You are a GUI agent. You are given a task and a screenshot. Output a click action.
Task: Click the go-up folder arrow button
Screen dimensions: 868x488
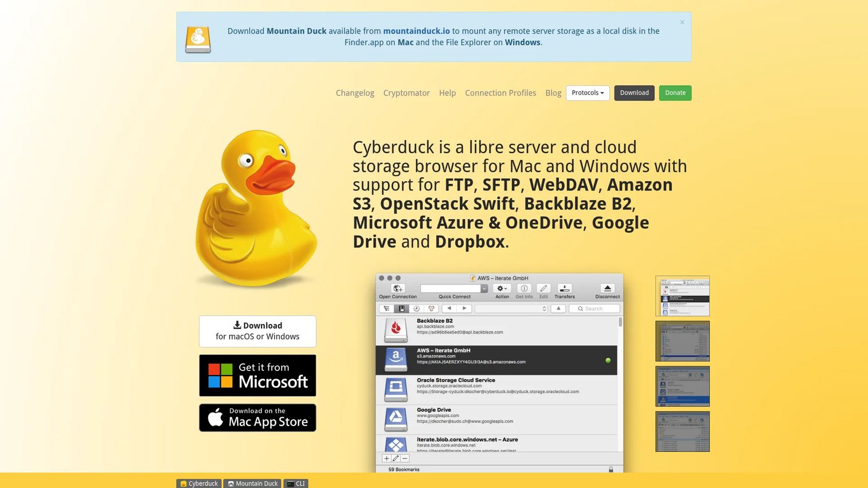pyautogui.click(x=559, y=309)
